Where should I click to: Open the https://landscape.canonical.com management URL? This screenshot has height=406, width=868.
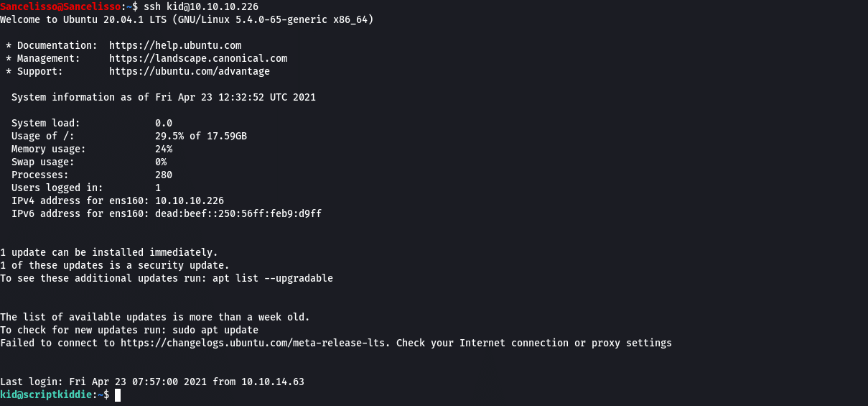198,58
